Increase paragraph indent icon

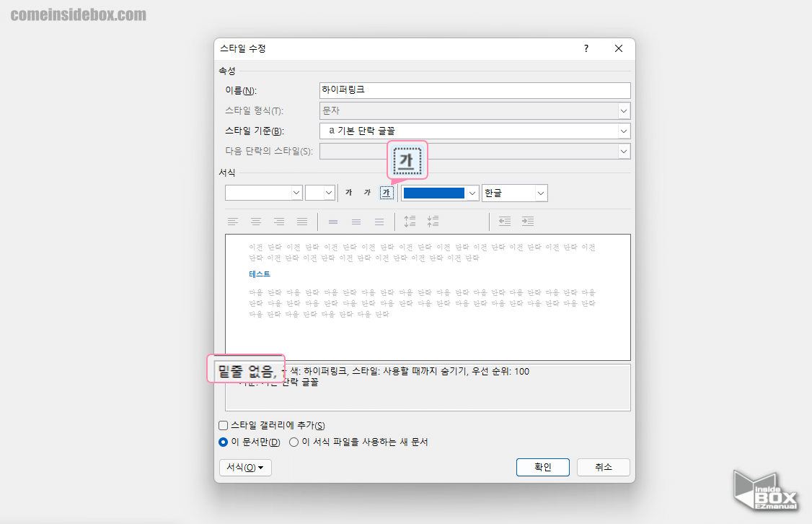pyautogui.click(x=528, y=222)
